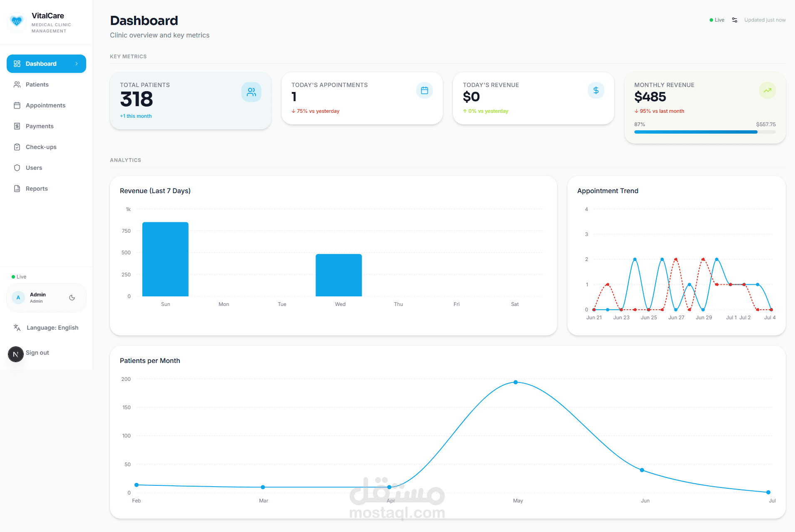The image size is (795, 532).
Task: Click the 'Mar' label on Patients per Month
Action: (x=263, y=501)
